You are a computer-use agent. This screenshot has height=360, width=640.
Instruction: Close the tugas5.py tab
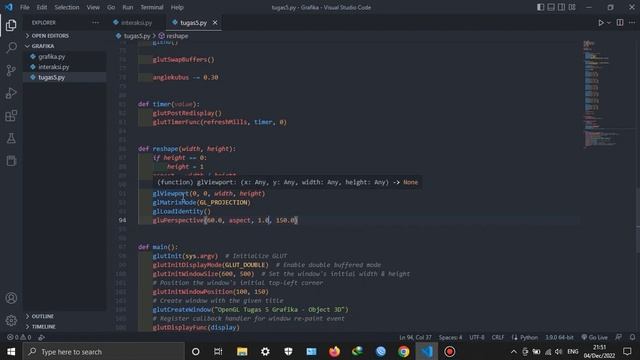point(215,23)
